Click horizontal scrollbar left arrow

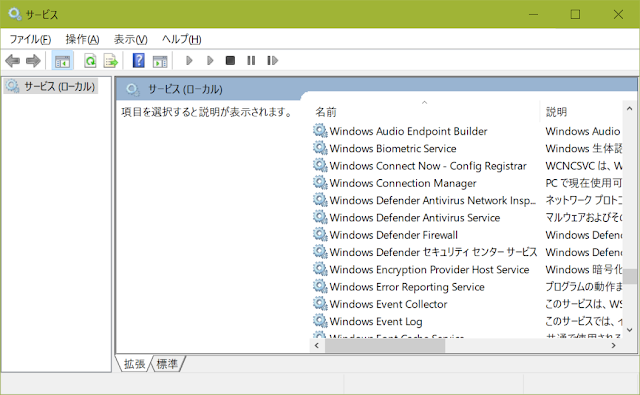click(x=317, y=345)
